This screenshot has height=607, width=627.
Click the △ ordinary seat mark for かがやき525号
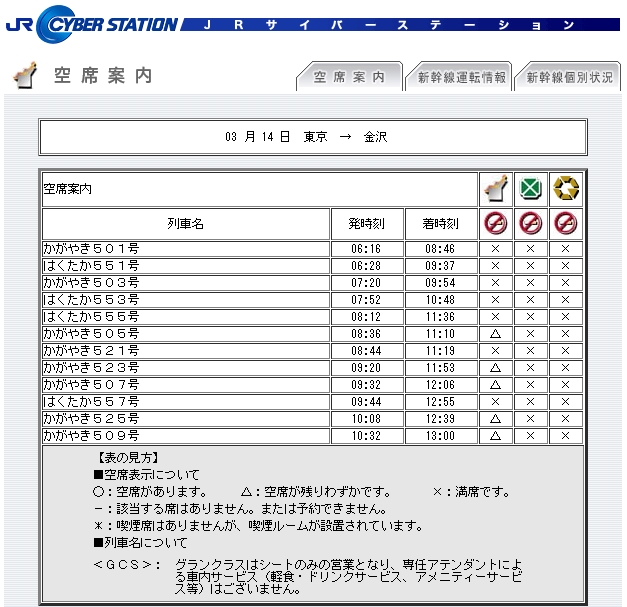[x=495, y=419]
